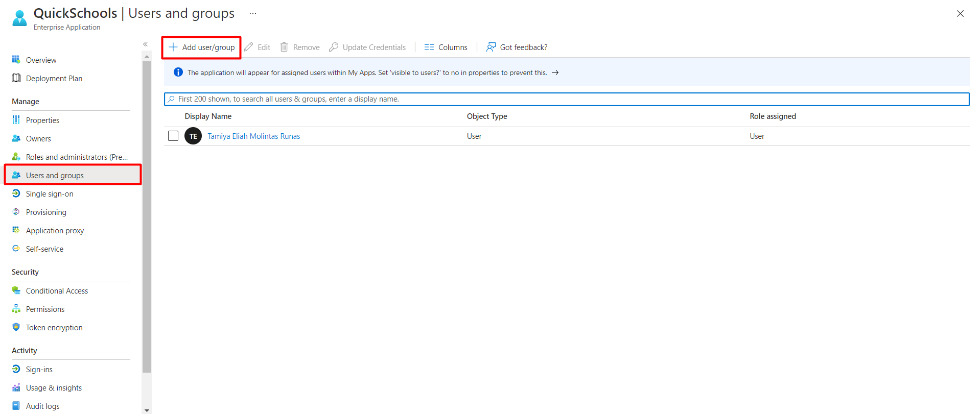Click the plus icon for Add user/group

(x=173, y=47)
